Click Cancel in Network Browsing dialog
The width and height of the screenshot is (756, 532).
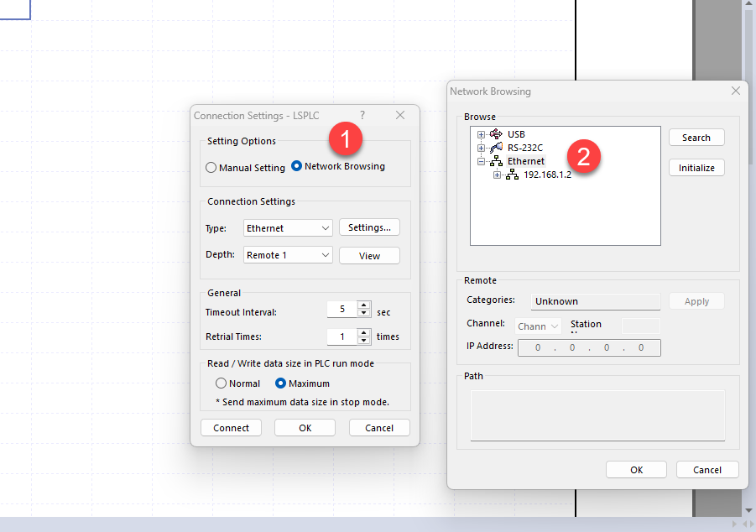707,470
